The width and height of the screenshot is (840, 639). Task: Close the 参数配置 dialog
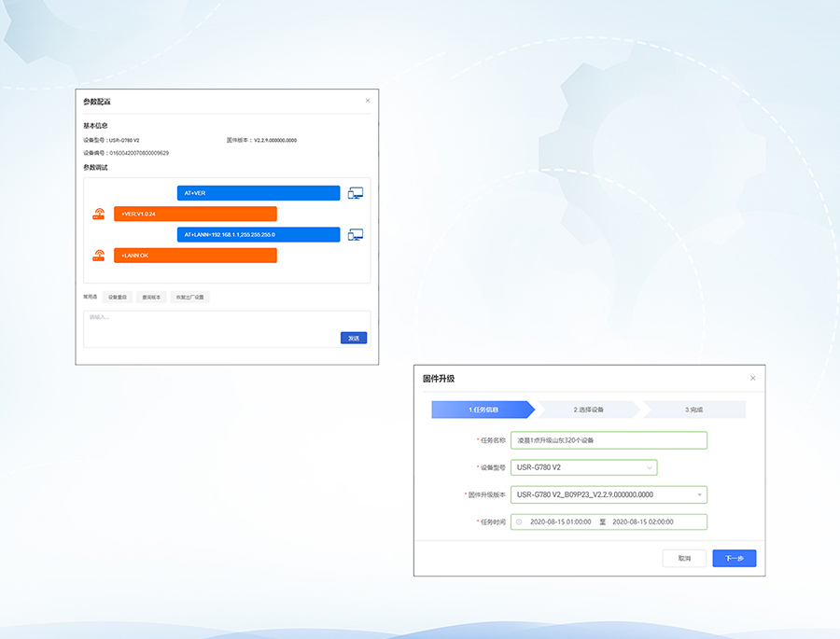(x=368, y=101)
